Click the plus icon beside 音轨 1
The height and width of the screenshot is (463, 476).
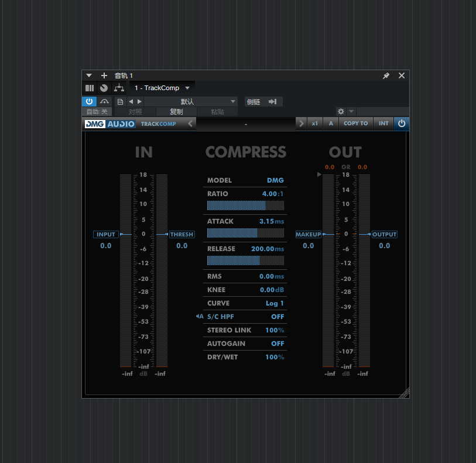point(104,76)
